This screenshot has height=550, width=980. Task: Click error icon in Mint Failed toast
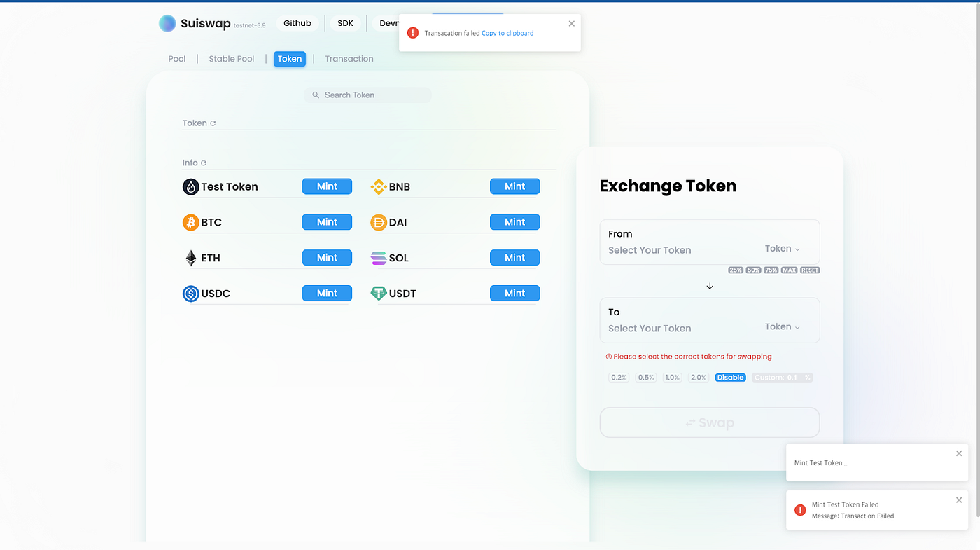coord(800,510)
